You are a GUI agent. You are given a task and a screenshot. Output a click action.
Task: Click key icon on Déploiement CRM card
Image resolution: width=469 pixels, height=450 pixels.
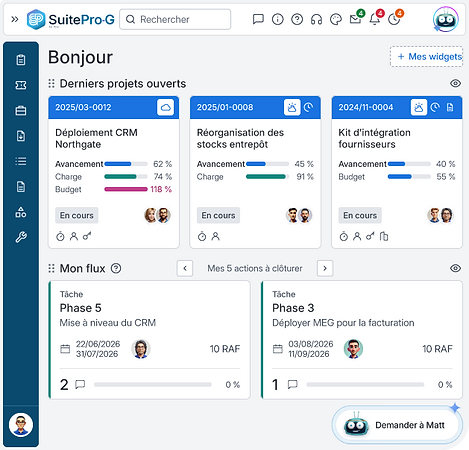(87, 237)
